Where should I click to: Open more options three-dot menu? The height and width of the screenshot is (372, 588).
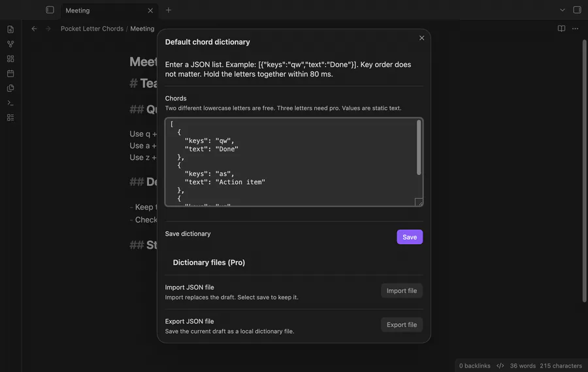(575, 29)
